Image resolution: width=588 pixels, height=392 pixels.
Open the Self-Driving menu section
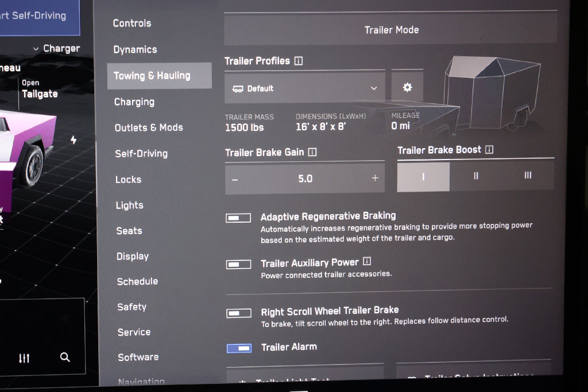(x=141, y=153)
